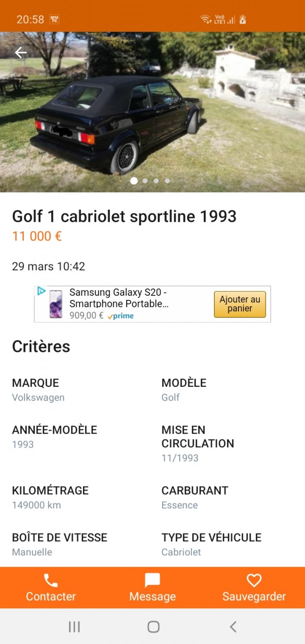Viewport: 305px width, 644px height.
Task: Tap the Samsung Galaxy S20 ad text
Action: point(119,298)
